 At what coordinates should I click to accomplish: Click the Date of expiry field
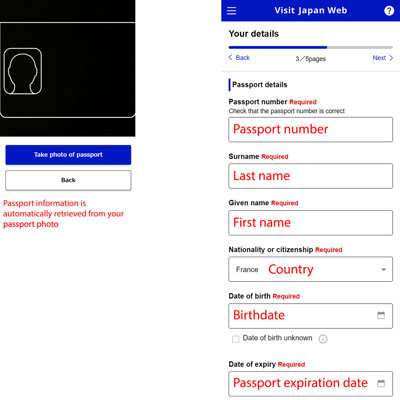[310, 384]
